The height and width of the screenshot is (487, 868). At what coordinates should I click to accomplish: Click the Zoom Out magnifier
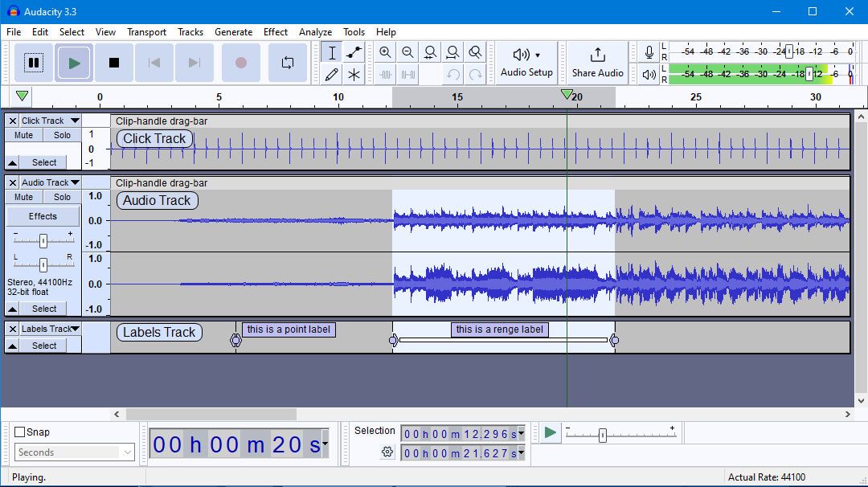(408, 52)
